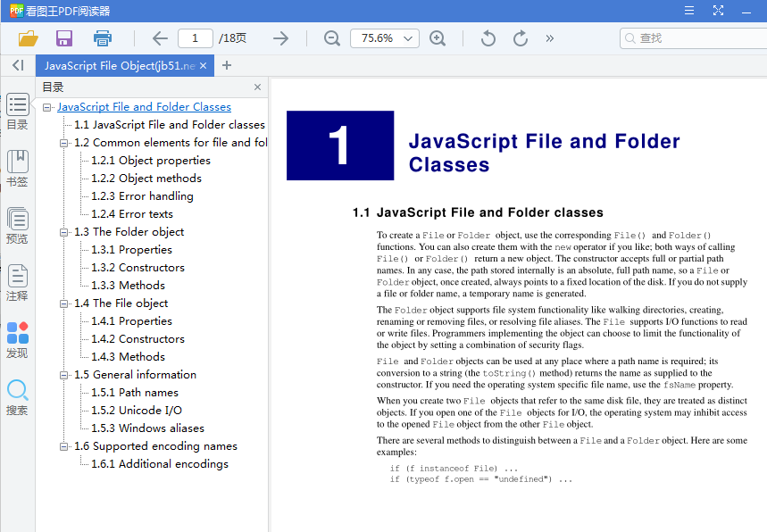Collapse the 1.3 The Folder object node

tap(64, 232)
